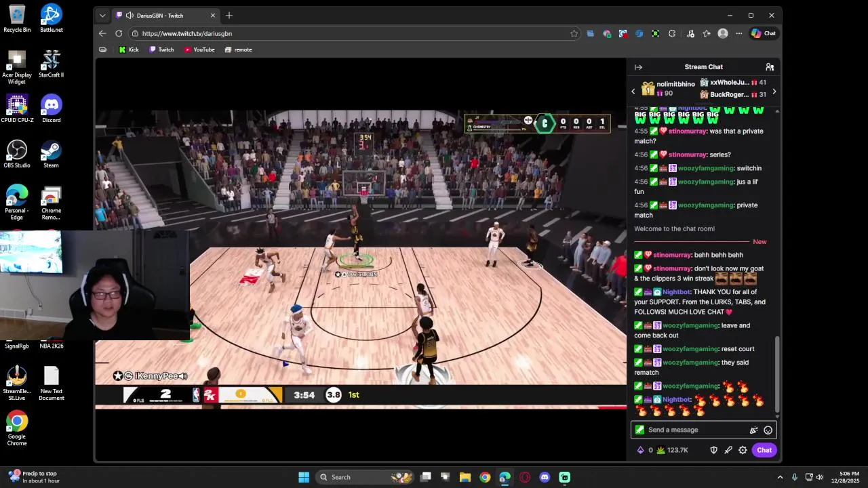Image resolution: width=868 pixels, height=488 pixels.
Task: Toggle the favorites bar layout icon
Action: pyautogui.click(x=102, y=49)
